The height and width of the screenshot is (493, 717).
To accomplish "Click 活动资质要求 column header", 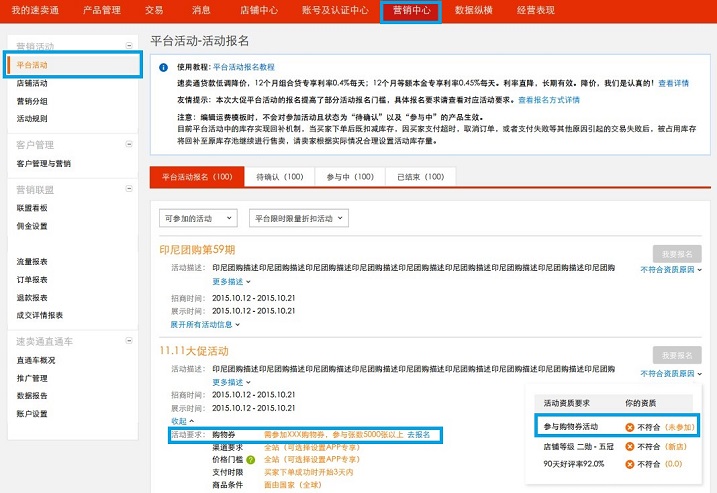I will (x=567, y=403).
